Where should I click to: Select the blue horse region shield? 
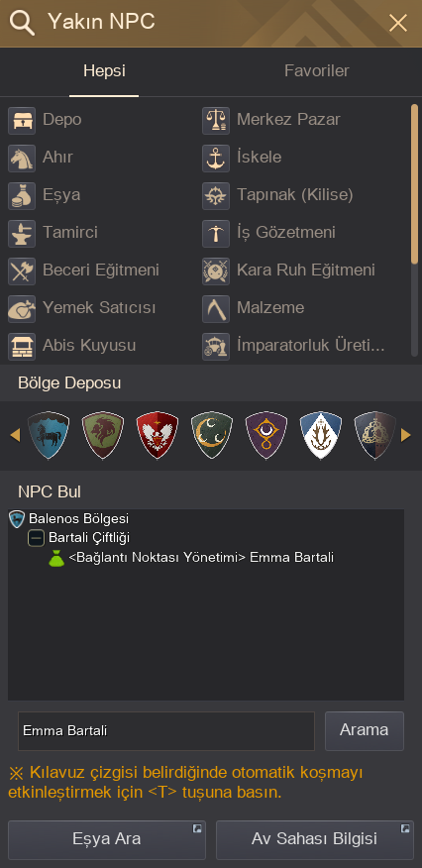[x=49, y=435]
